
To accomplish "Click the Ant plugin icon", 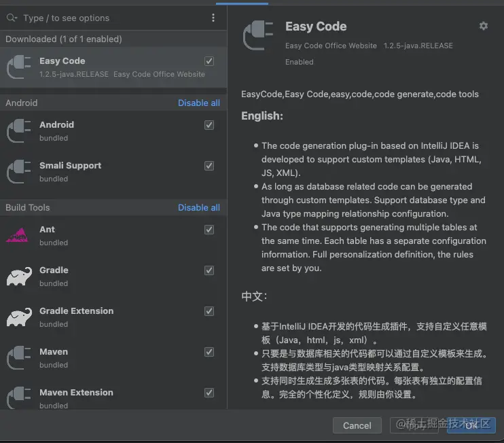I will click(x=19, y=236).
